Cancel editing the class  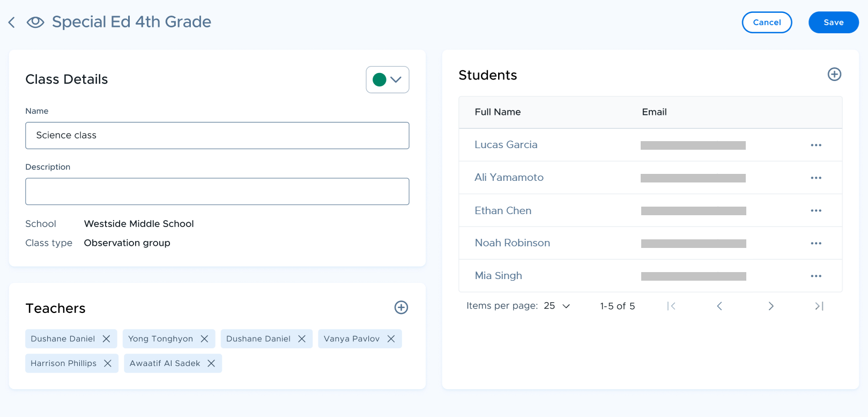(767, 23)
